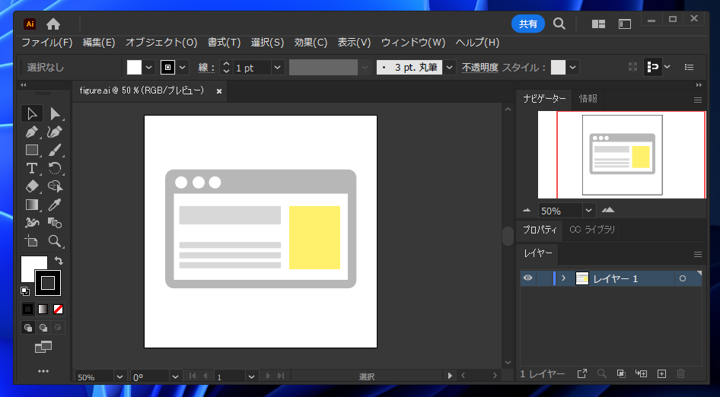Image resolution: width=720 pixels, height=397 pixels.
Task: Open Navigator 50% zoom dropdown
Action: click(x=589, y=211)
